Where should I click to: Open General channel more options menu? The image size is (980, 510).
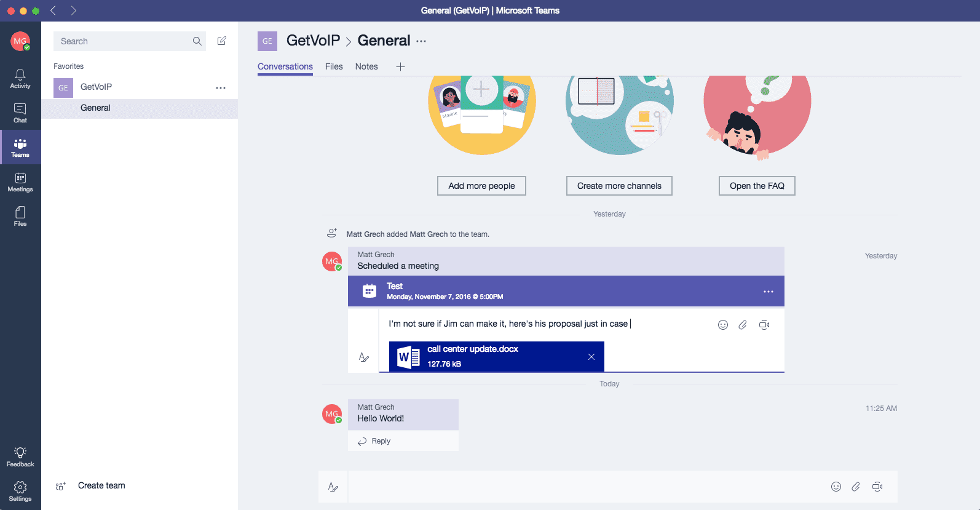pos(421,41)
